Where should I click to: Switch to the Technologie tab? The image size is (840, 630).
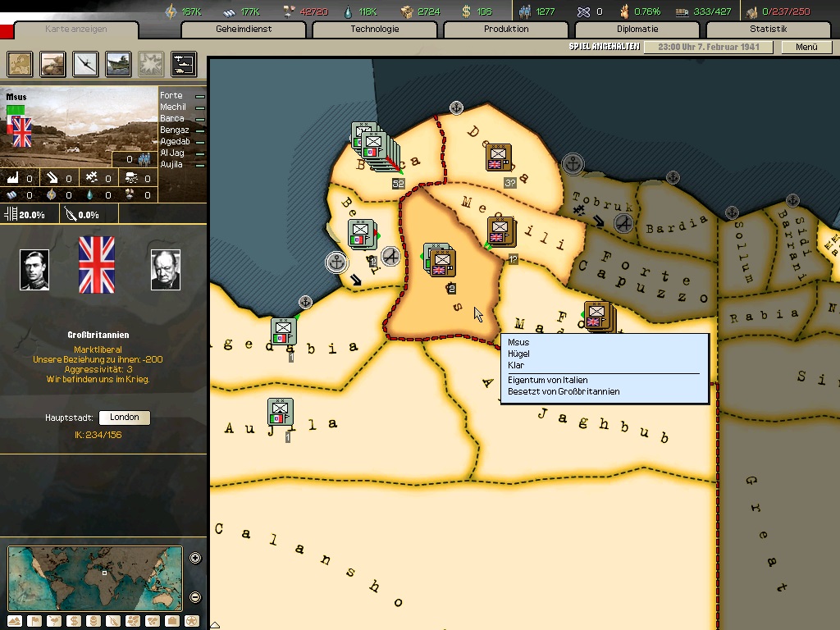(x=374, y=30)
